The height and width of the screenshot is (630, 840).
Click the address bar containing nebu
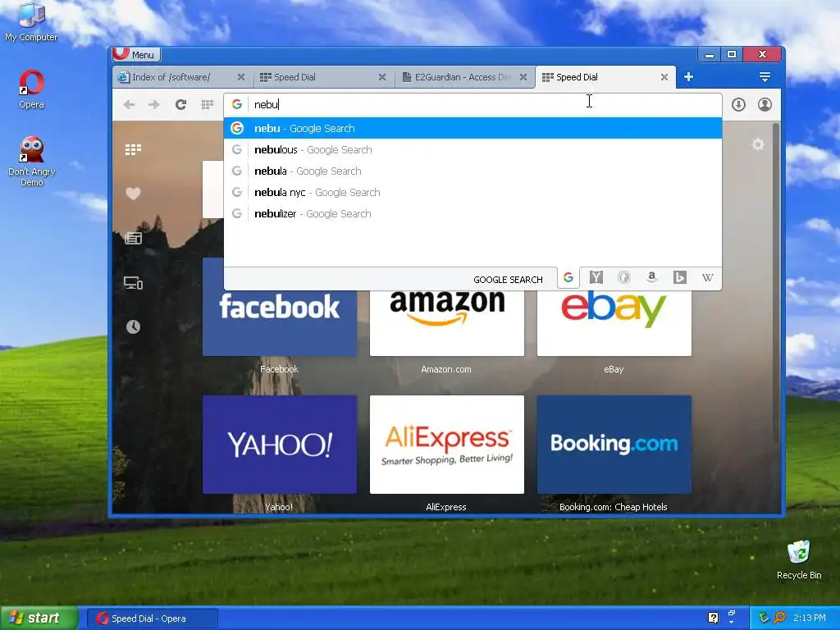pyautogui.click(x=472, y=104)
